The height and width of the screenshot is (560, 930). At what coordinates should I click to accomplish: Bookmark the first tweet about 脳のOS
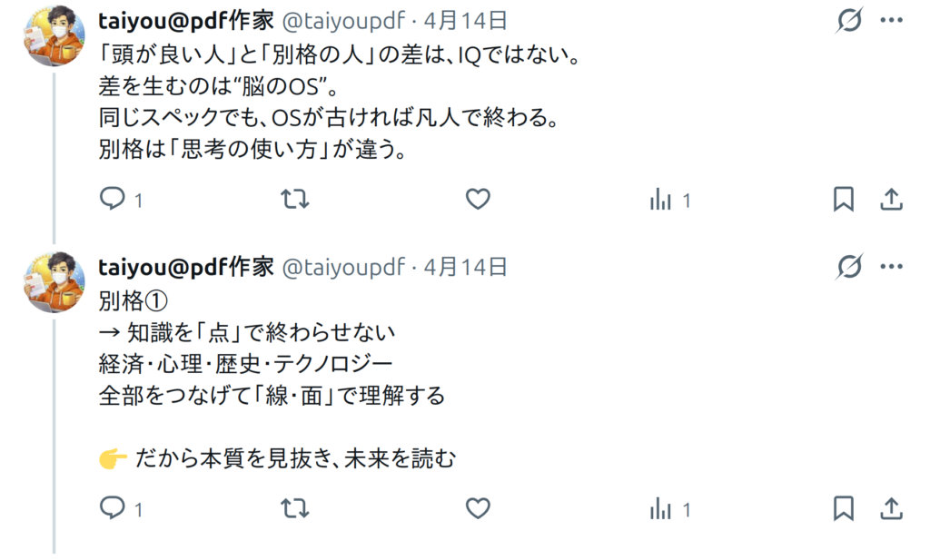[844, 199]
